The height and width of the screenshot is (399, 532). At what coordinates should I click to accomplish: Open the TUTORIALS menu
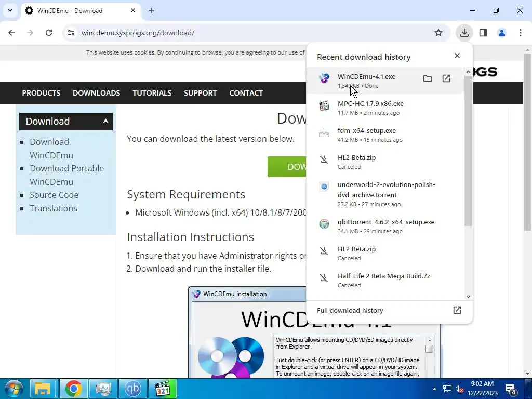coord(152,93)
